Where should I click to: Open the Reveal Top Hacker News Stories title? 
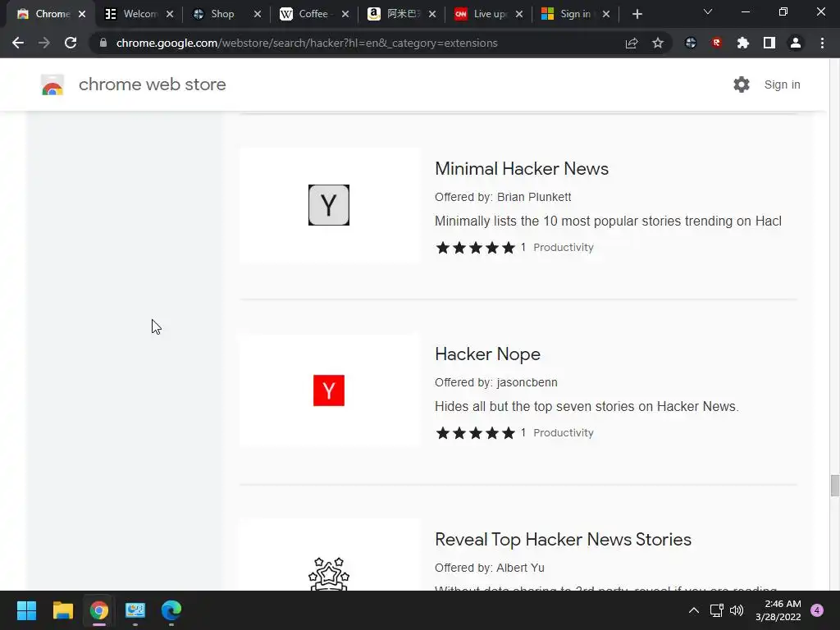[x=563, y=540]
